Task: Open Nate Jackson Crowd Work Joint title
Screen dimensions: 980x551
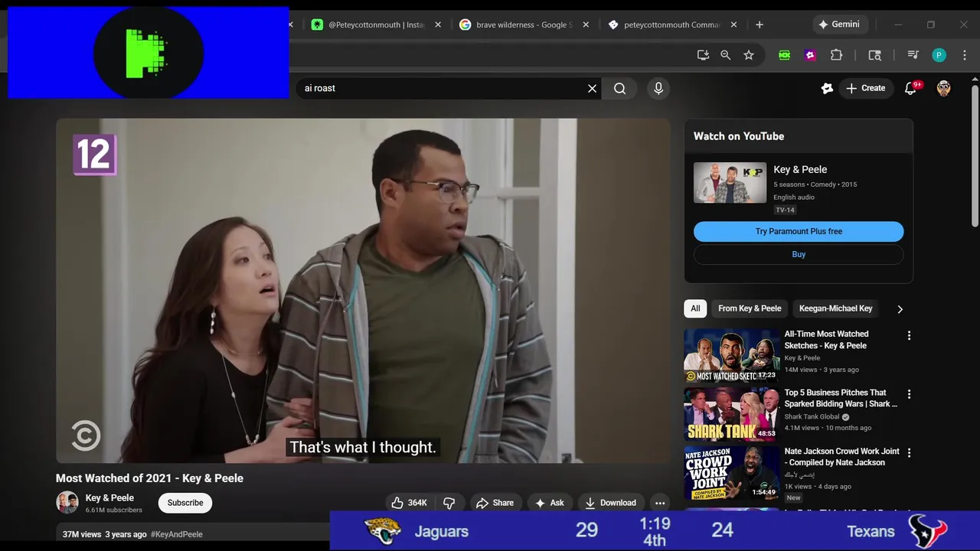Action: pos(841,457)
